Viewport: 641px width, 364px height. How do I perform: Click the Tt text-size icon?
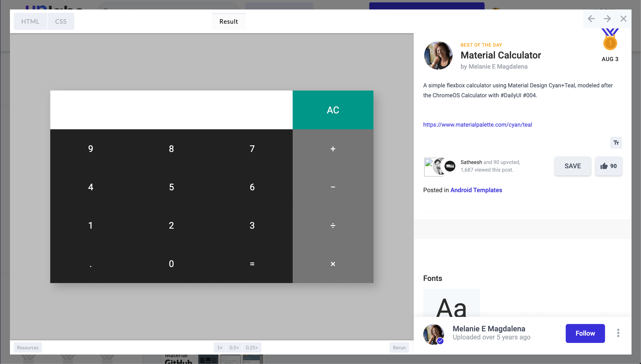click(616, 142)
